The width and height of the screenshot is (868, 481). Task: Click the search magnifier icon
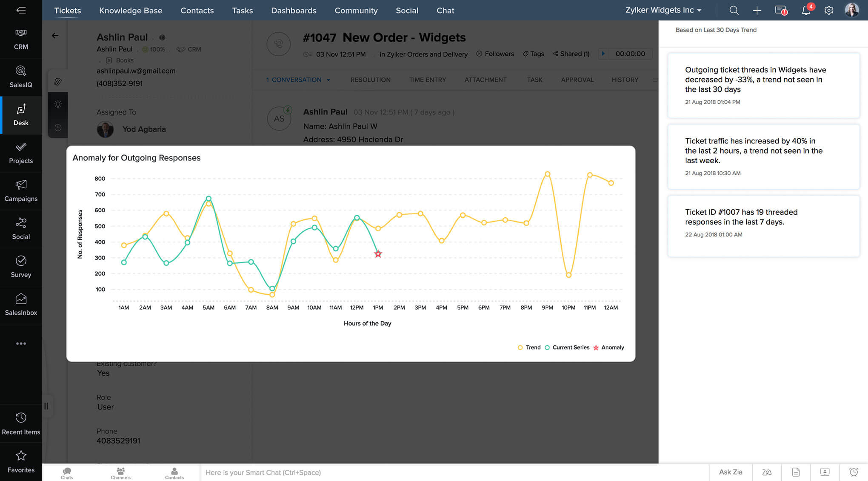click(x=734, y=10)
